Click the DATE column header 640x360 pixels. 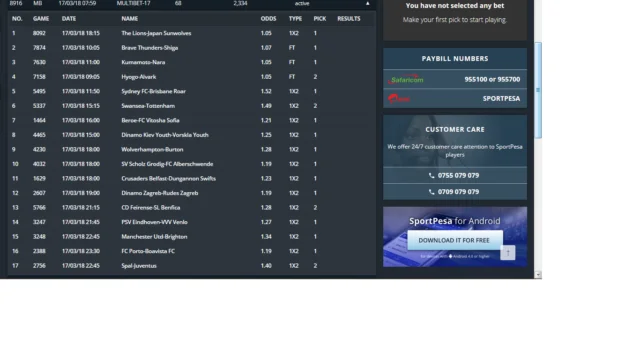(69, 19)
